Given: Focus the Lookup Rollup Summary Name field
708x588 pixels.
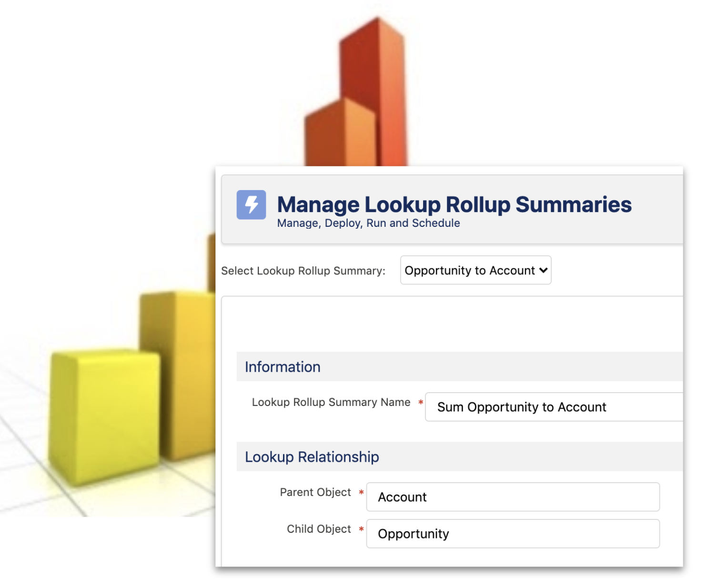Looking at the screenshot, I should (553, 407).
